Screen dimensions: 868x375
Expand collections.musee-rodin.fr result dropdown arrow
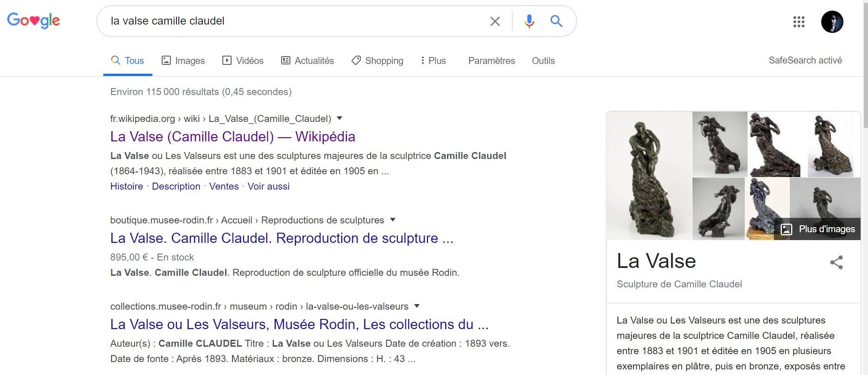(417, 306)
